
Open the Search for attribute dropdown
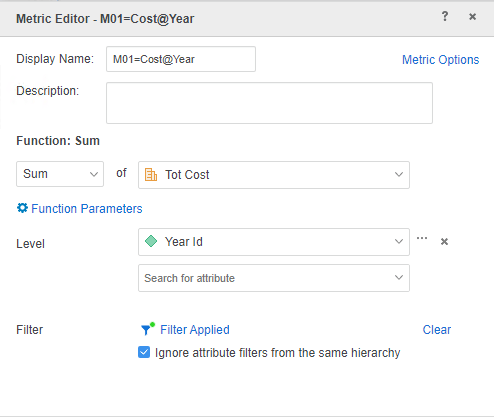point(274,278)
